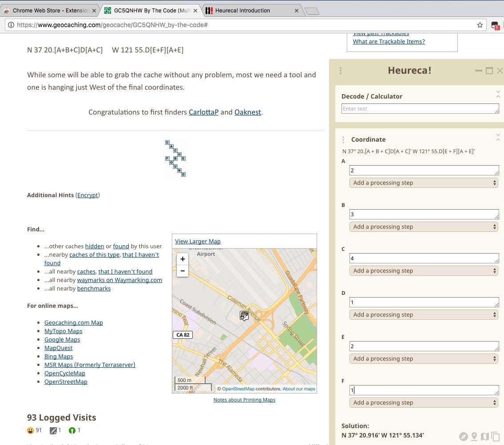
Task: Open the processing step dropdown for variable B
Action: [x=424, y=226]
